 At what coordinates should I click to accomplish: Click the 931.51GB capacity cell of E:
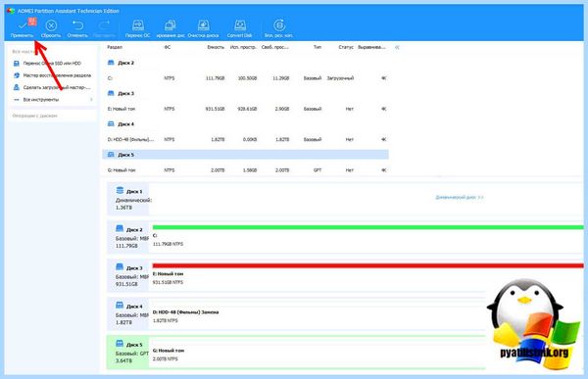tap(216, 109)
